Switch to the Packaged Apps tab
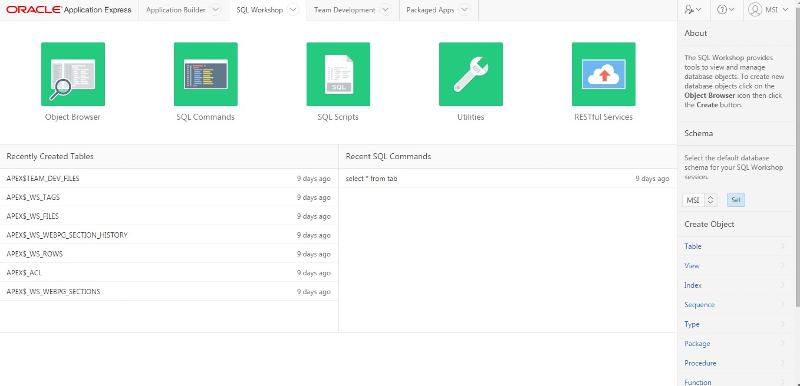Image resolution: width=800 pixels, height=386 pixels. pos(430,10)
